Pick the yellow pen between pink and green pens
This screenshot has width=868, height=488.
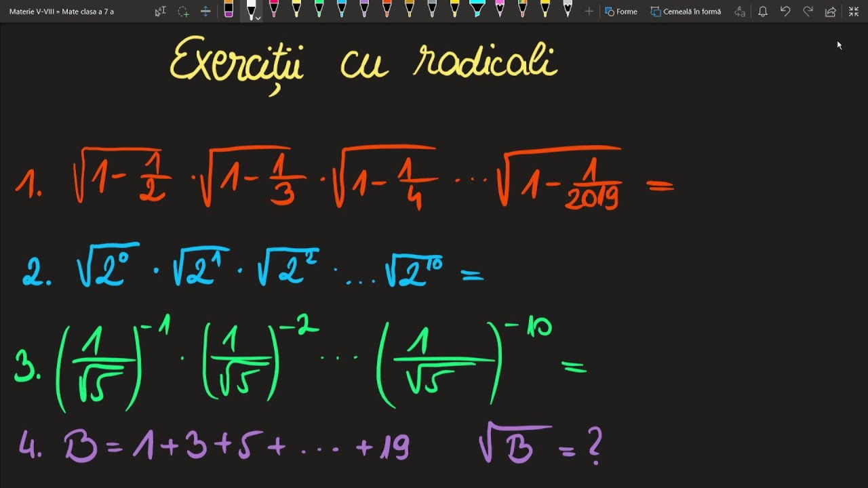(x=296, y=9)
